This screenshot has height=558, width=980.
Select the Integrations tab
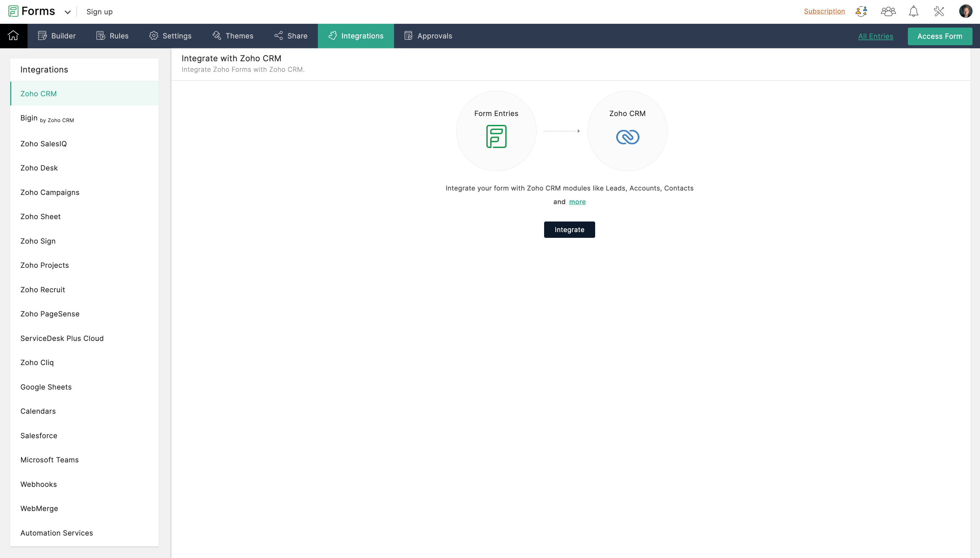point(356,36)
